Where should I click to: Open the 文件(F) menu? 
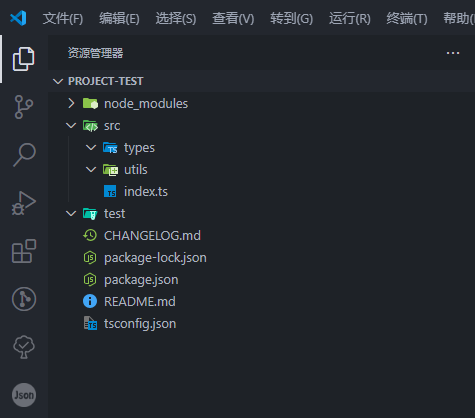tap(63, 18)
